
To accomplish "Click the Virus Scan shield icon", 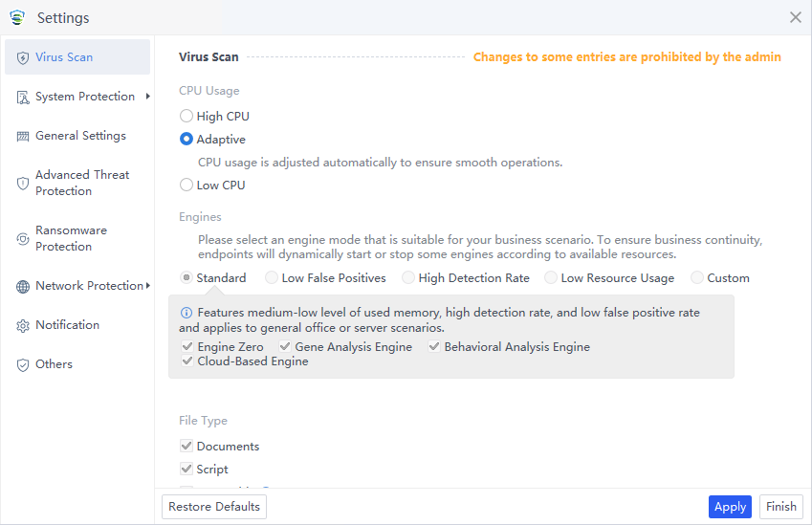I will (23, 57).
